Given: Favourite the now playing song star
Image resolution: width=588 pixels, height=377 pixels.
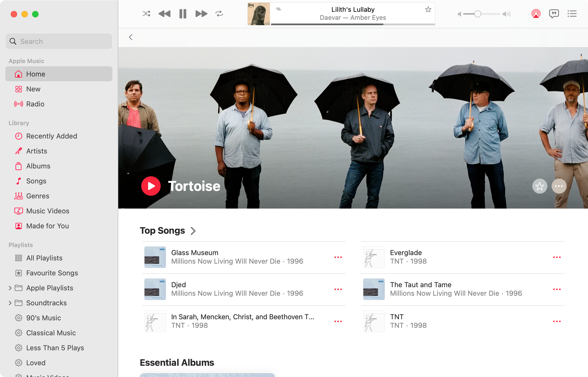Looking at the screenshot, I should click(428, 10).
